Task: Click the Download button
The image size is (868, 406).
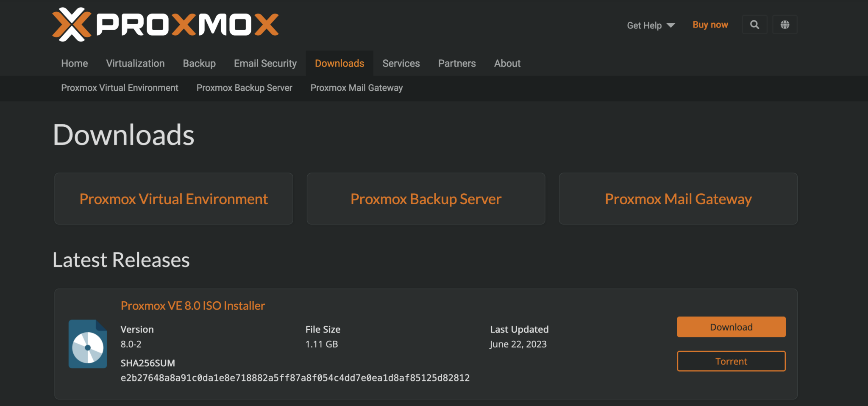Action: tap(731, 327)
